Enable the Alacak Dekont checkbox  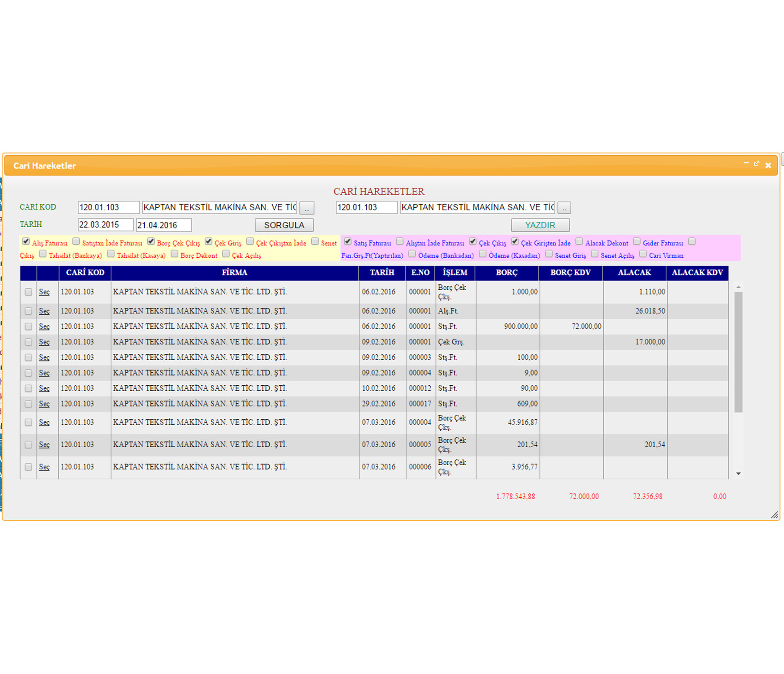coord(579,241)
